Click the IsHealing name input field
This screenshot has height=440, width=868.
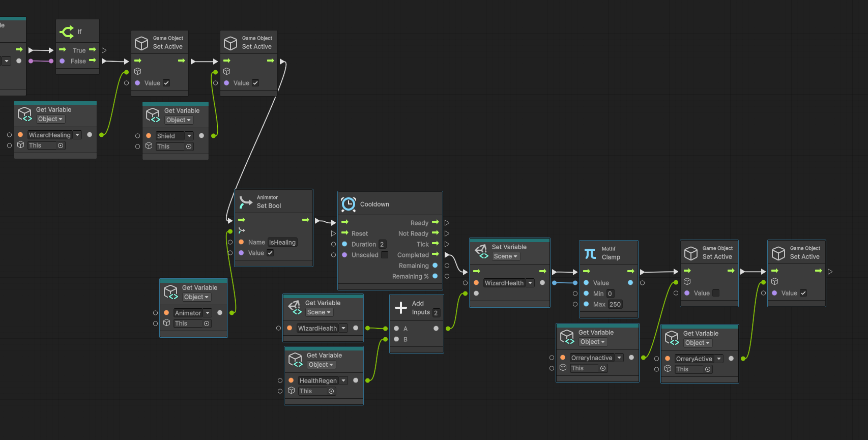pyautogui.click(x=282, y=242)
